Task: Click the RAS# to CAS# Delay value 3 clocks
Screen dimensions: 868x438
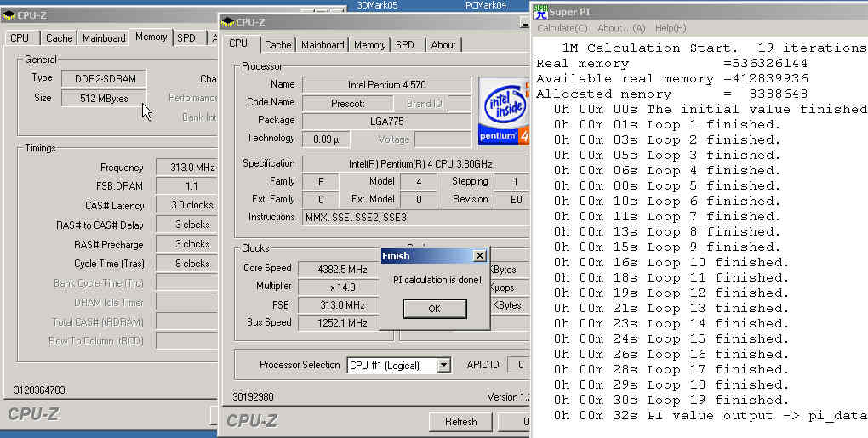Action: click(x=186, y=225)
